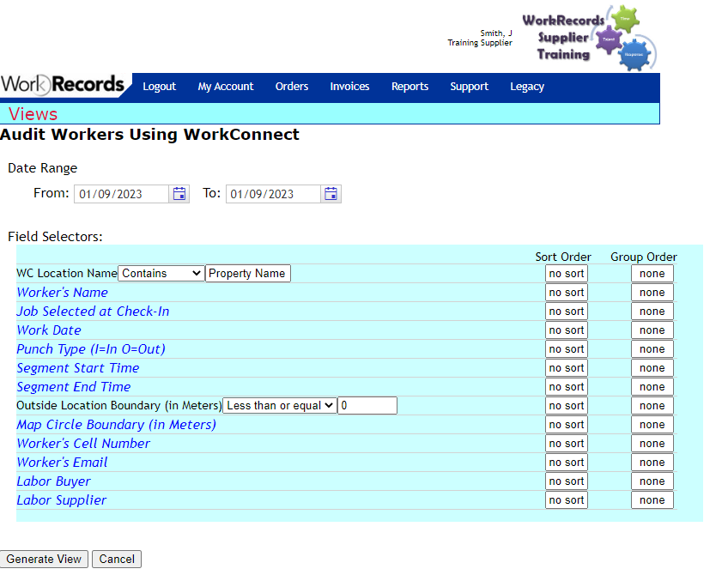Toggle group order for Punch Type
Screen dimensions: 728x581
click(x=652, y=349)
